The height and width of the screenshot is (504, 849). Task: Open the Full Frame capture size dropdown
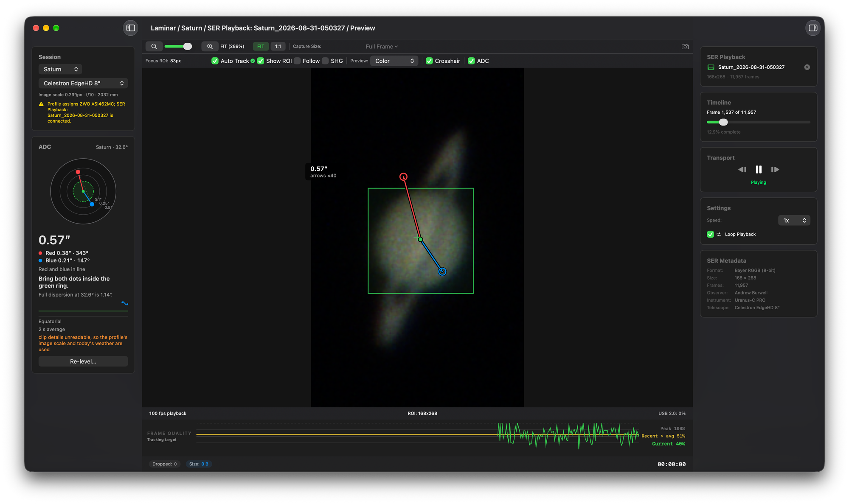click(x=382, y=47)
